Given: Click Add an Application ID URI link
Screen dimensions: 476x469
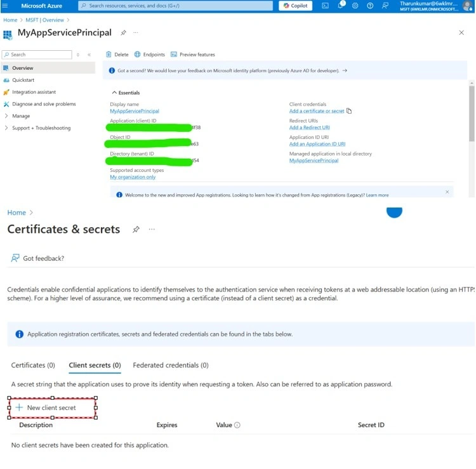Looking at the screenshot, I should (x=317, y=144).
